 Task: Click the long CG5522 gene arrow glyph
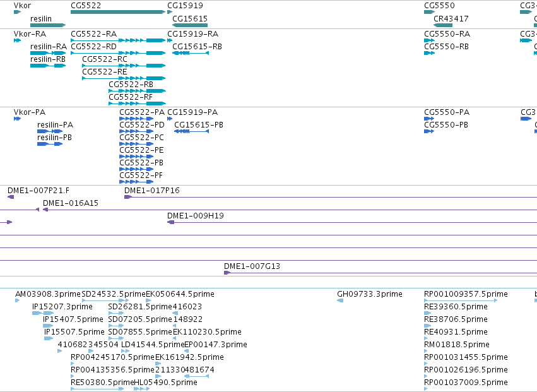coord(118,12)
